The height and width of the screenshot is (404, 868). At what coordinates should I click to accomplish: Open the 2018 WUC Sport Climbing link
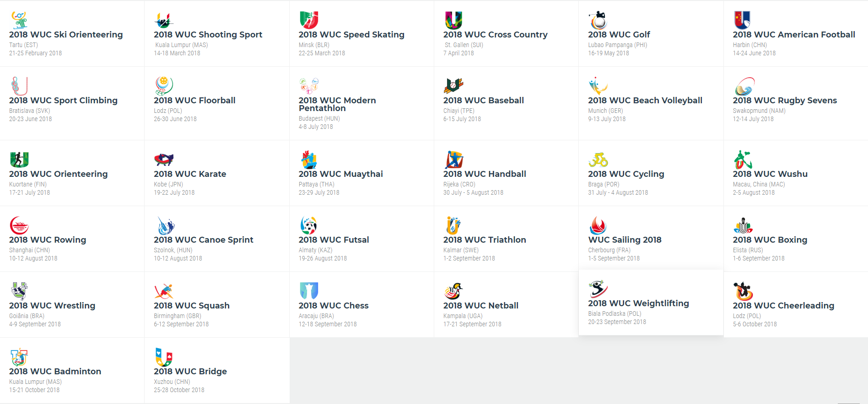pos(63,101)
